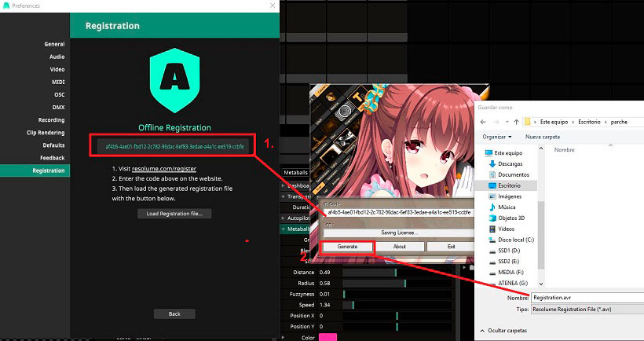Click the Back button in Preferences
This screenshot has width=644, height=341.
(174, 313)
